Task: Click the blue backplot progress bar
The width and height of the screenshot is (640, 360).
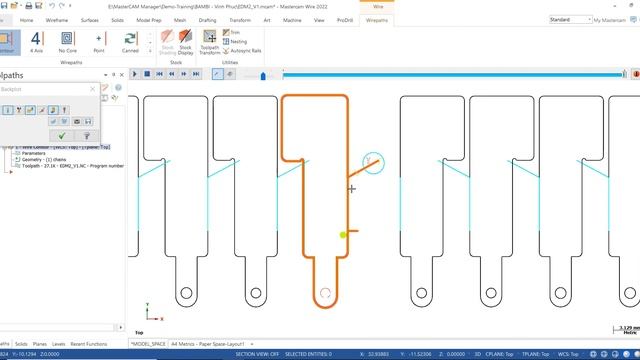Action: click(x=453, y=75)
